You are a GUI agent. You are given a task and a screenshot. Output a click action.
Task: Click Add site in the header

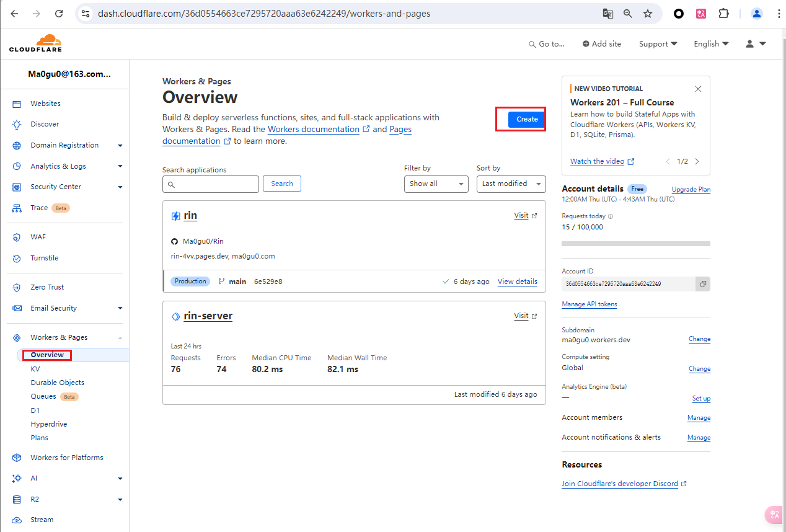[x=602, y=44]
